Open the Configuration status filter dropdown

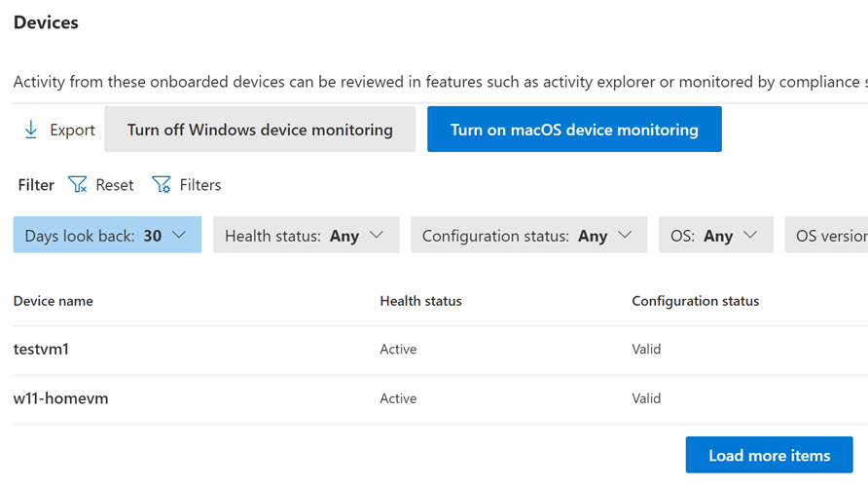point(528,235)
